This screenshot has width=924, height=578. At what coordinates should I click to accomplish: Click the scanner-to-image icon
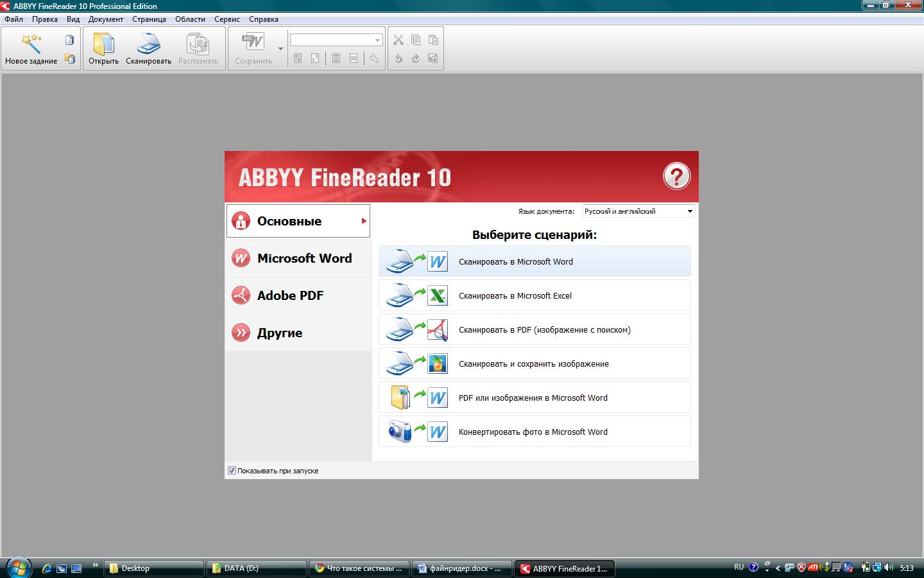click(417, 363)
